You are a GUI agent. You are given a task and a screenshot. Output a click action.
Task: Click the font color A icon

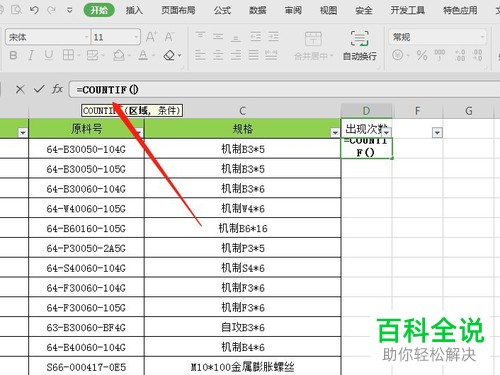pos(143,55)
